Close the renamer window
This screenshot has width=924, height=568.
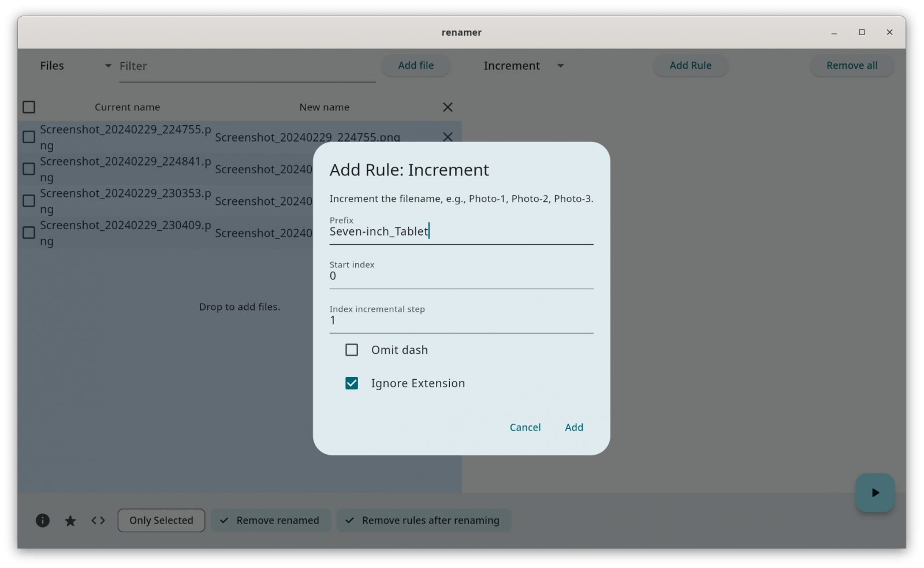889,32
